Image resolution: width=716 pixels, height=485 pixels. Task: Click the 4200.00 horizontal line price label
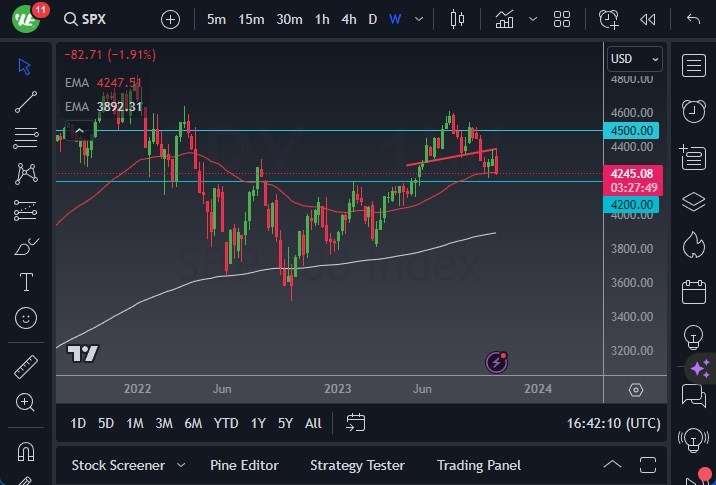(631, 205)
